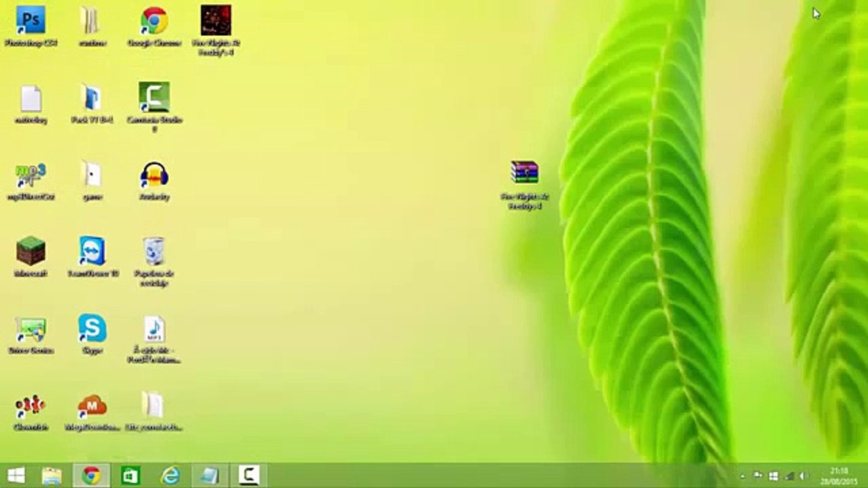This screenshot has height=488, width=868.
Task: Open Camtasia from the taskbar
Action: click(249, 476)
